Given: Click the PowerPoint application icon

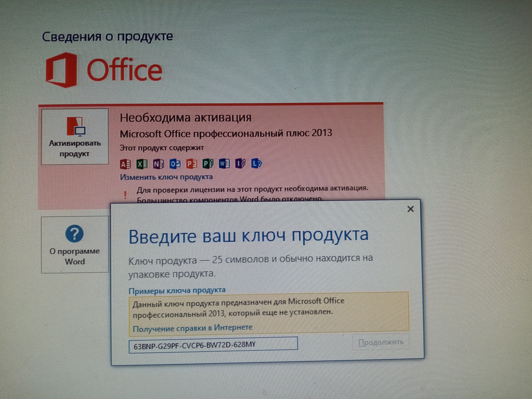Looking at the screenshot, I should point(192,164).
